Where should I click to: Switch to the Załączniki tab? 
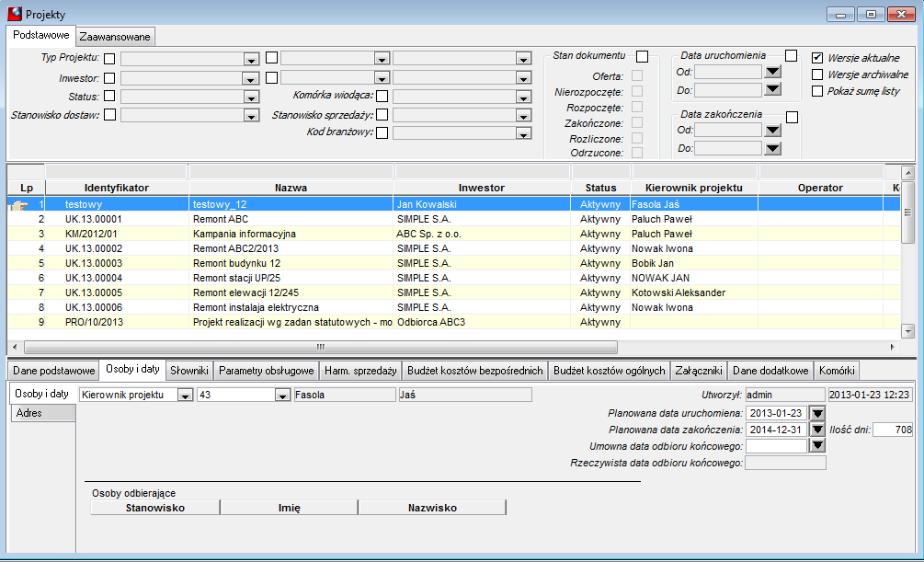[699, 371]
